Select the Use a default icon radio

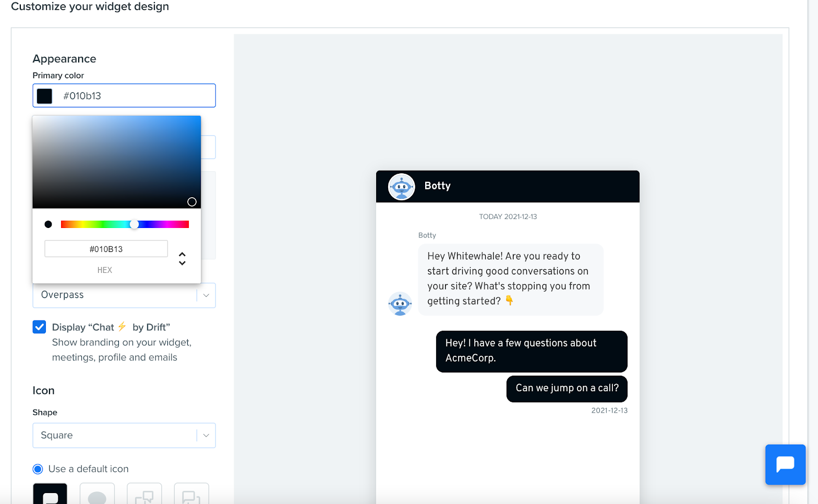coord(38,469)
